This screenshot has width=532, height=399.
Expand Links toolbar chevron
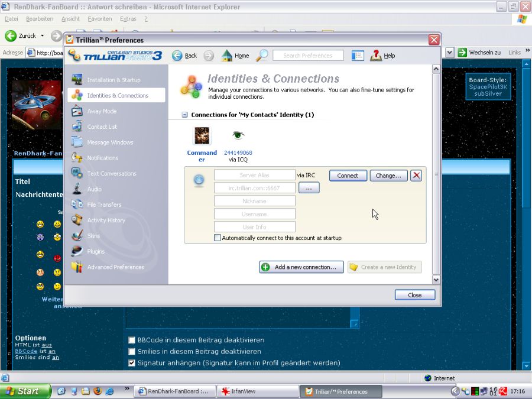click(x=528, y=50)
